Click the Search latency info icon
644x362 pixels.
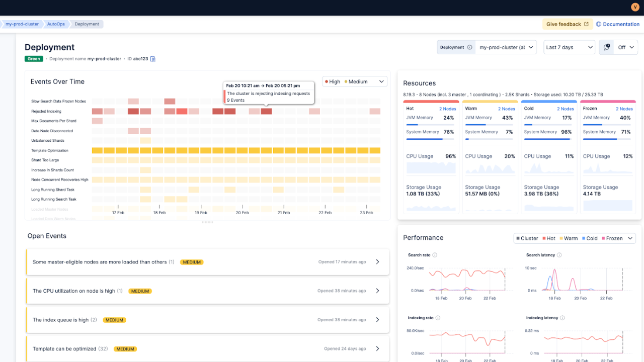point(559,255)
